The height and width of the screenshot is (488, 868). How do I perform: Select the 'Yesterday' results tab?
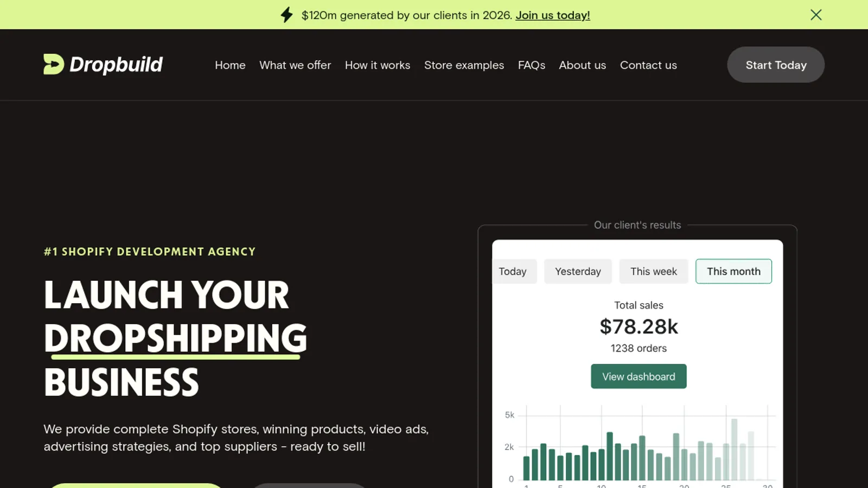578,271
